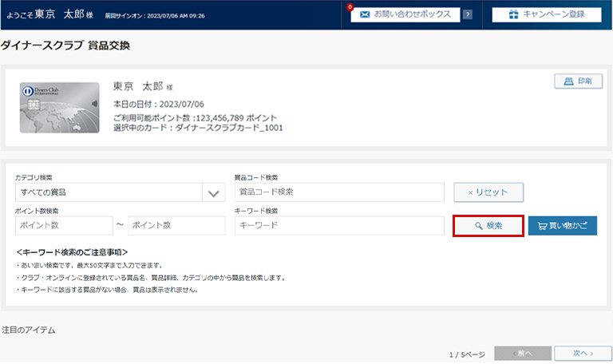Viewport: 613px width, 364px height.
Task: Click the 注目のアイテム section heading
Action: click(29, 329)
